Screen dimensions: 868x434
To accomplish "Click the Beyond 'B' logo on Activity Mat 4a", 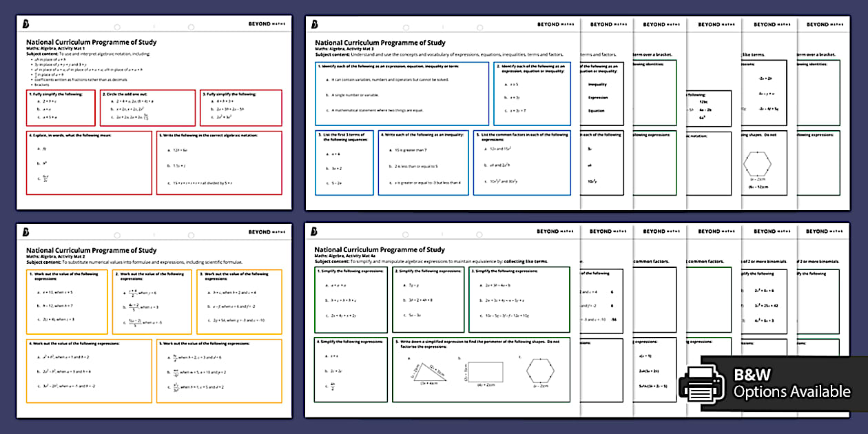I will [313, 232].
